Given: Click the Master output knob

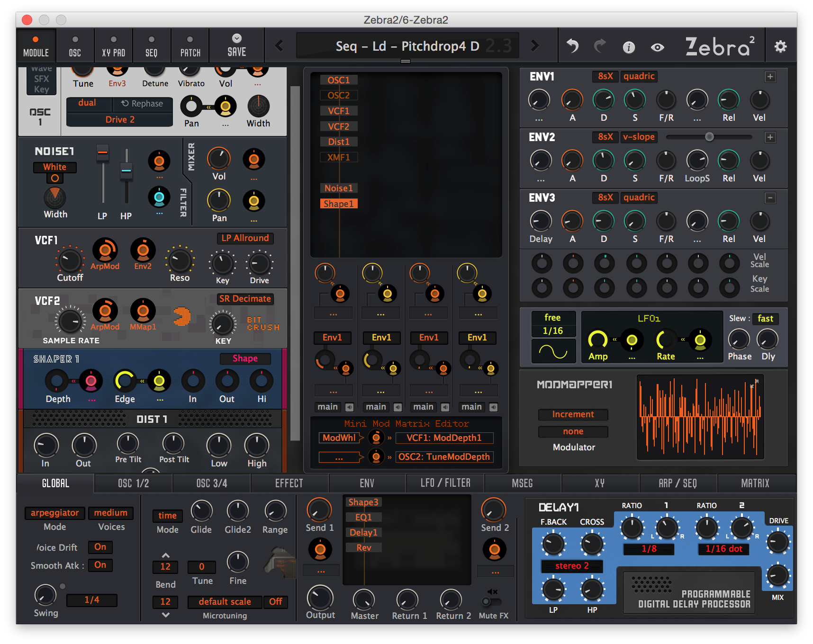Looking at the screenshot, I should [364, 600].
